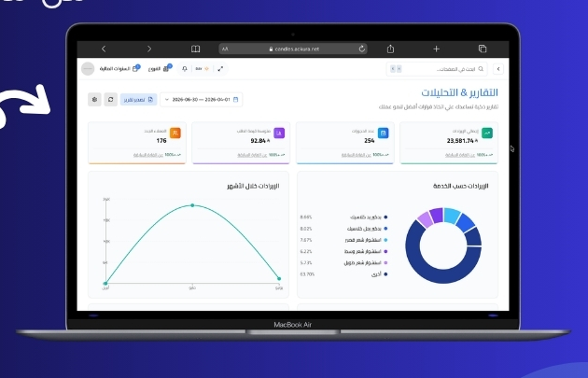Collapse the sidebar with the chevron button

click(498, 69)
